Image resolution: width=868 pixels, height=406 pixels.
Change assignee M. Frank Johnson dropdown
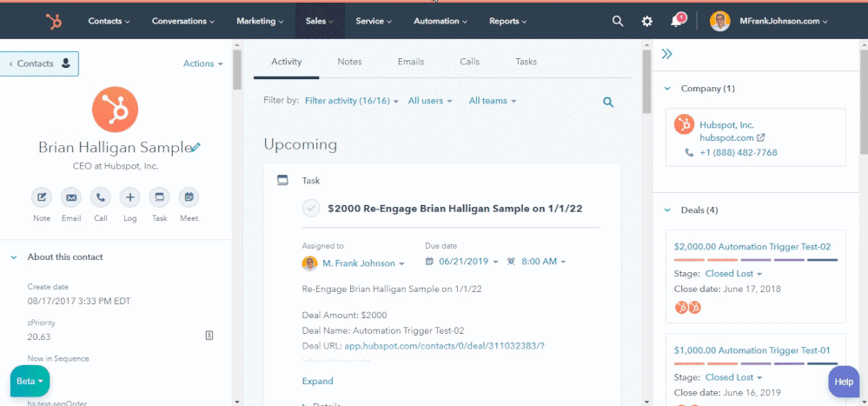point(363,263)
